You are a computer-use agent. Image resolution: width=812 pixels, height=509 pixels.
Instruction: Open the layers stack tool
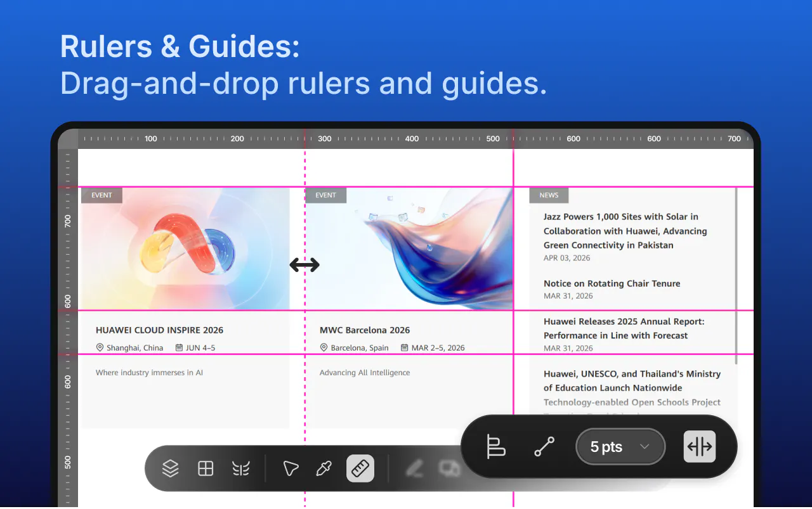tap(171, 468)
